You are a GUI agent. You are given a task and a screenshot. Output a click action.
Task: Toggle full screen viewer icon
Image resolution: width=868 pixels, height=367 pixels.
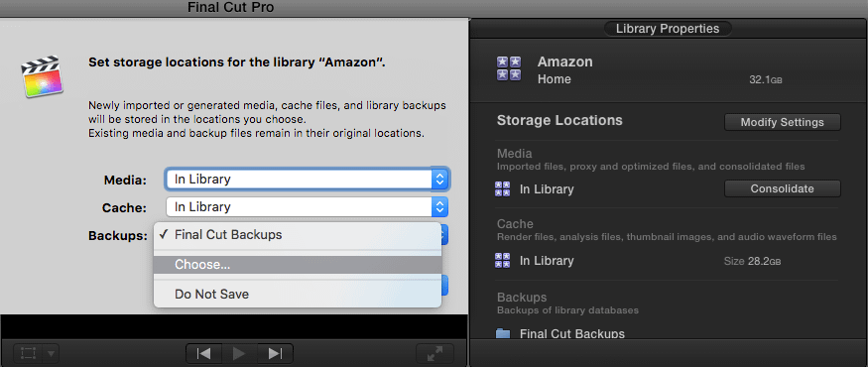434,353
